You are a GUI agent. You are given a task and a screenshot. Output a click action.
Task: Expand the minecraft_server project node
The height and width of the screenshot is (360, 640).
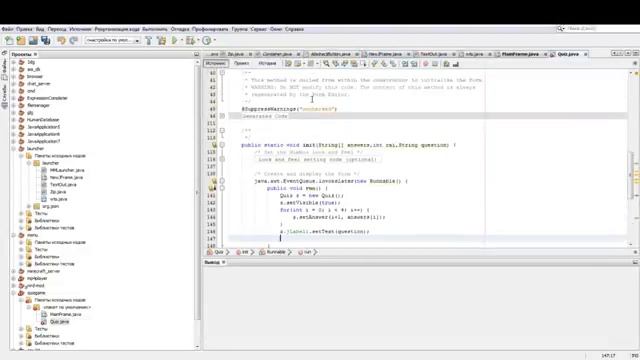pyautogui.click(x=14, y=271)
